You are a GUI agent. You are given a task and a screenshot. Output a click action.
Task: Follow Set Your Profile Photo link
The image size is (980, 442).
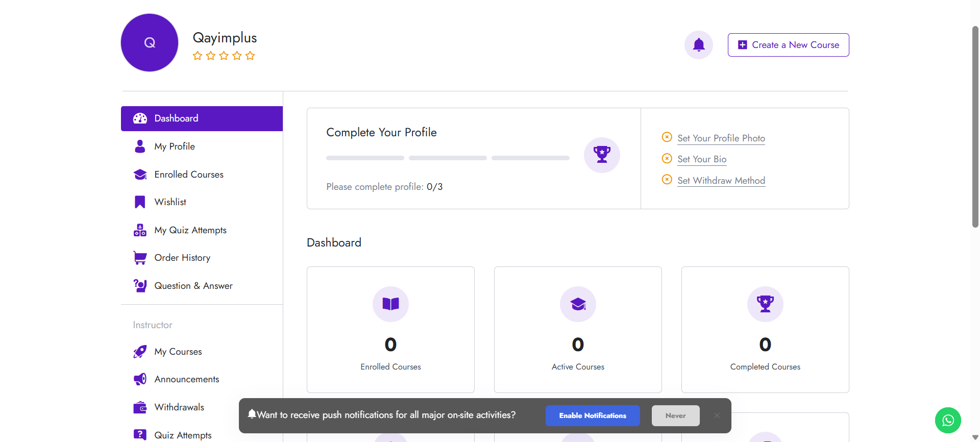tap(721, 138)
